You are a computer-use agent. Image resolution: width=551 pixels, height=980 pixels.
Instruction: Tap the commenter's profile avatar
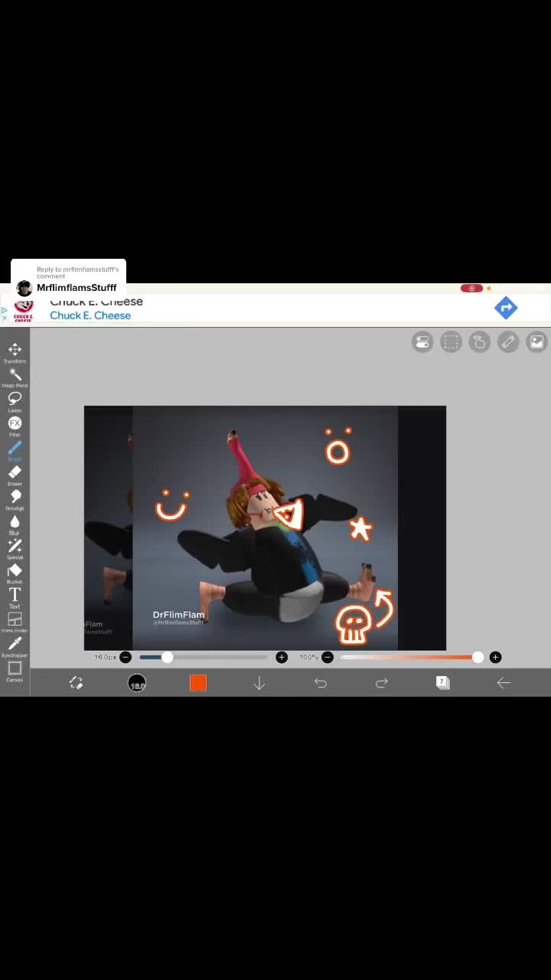coord(24,288)
